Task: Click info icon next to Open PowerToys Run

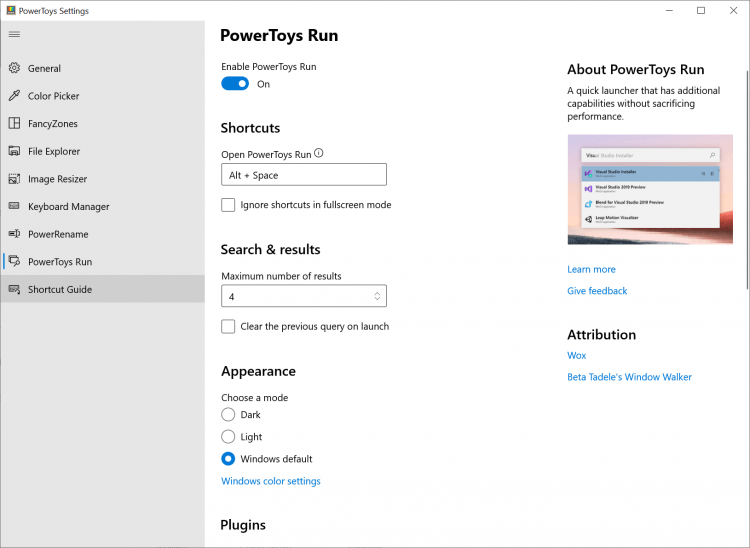Action: point(319,154)
